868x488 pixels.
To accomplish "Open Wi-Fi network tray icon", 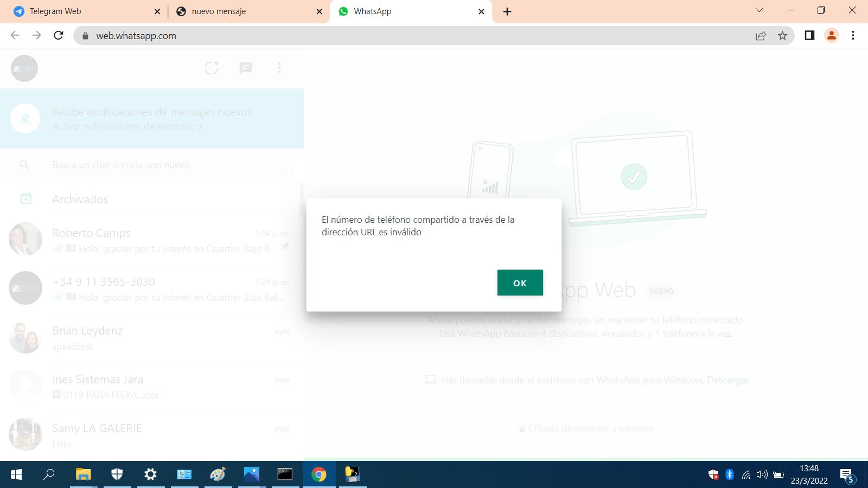I will point(746,474).
